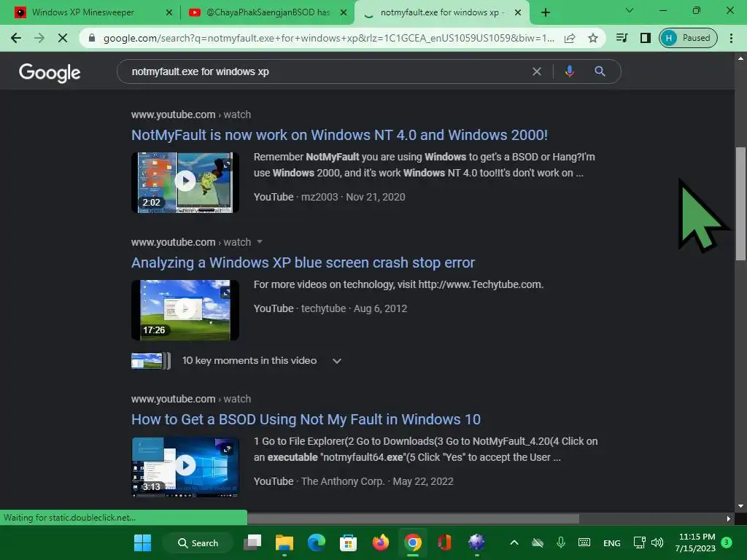
Task: Click the "mz2003" channel text
Action: pyautogui.click(x=320, y=197)
